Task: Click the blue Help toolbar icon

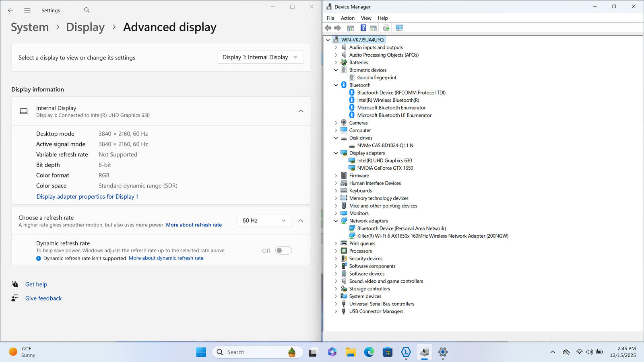Action: [363, 28]
